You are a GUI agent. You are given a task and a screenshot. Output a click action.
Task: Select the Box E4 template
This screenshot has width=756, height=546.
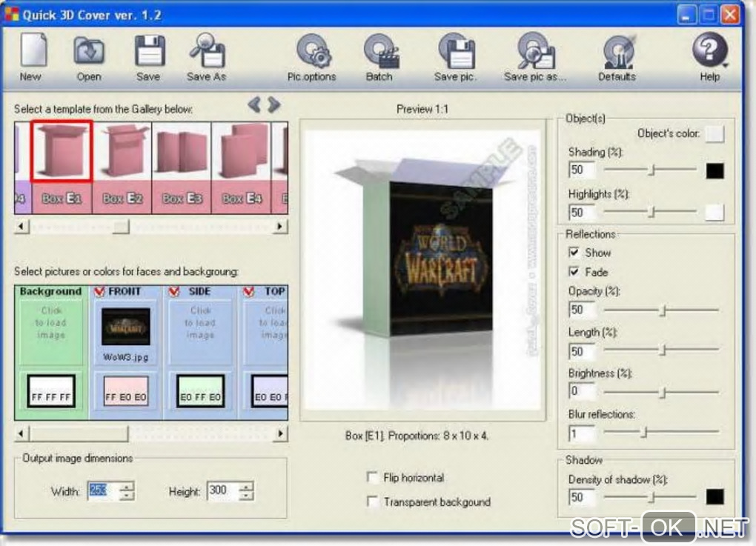point(242,167)
